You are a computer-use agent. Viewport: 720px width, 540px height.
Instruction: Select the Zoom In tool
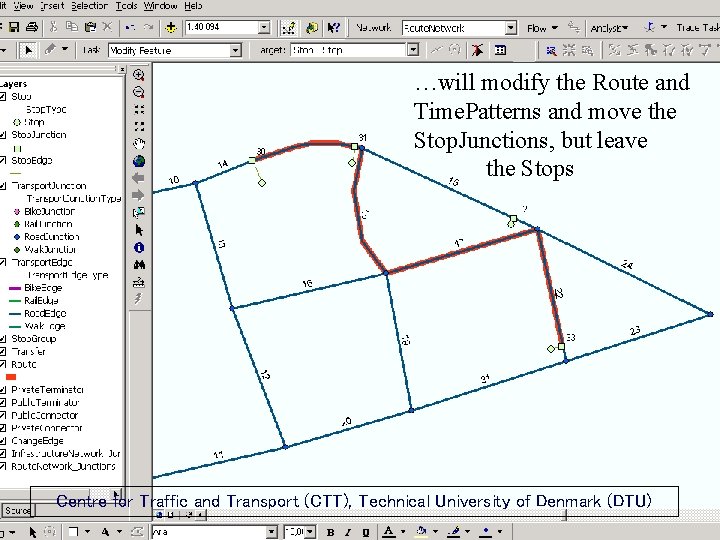[139, 75]
